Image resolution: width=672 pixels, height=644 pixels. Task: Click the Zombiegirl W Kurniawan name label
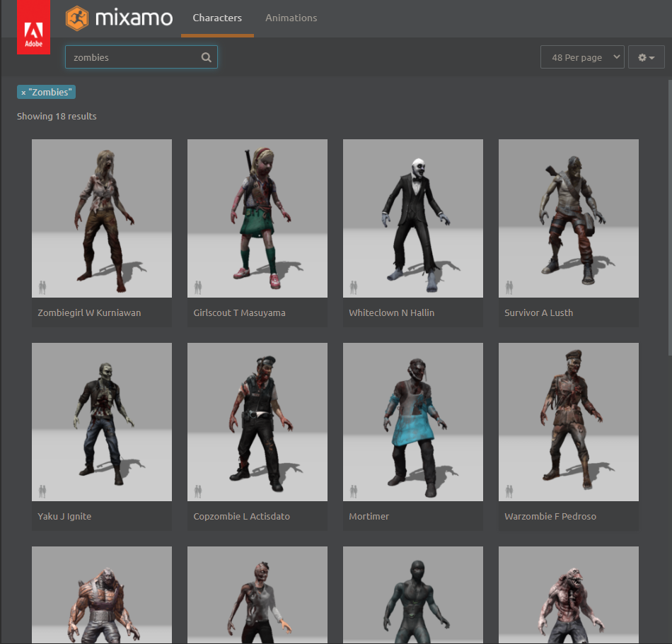coord(89,312)
